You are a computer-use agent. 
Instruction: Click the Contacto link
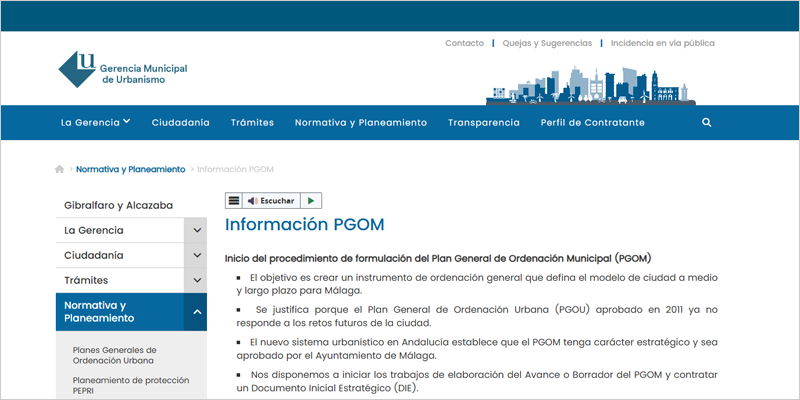click(464, 43)
